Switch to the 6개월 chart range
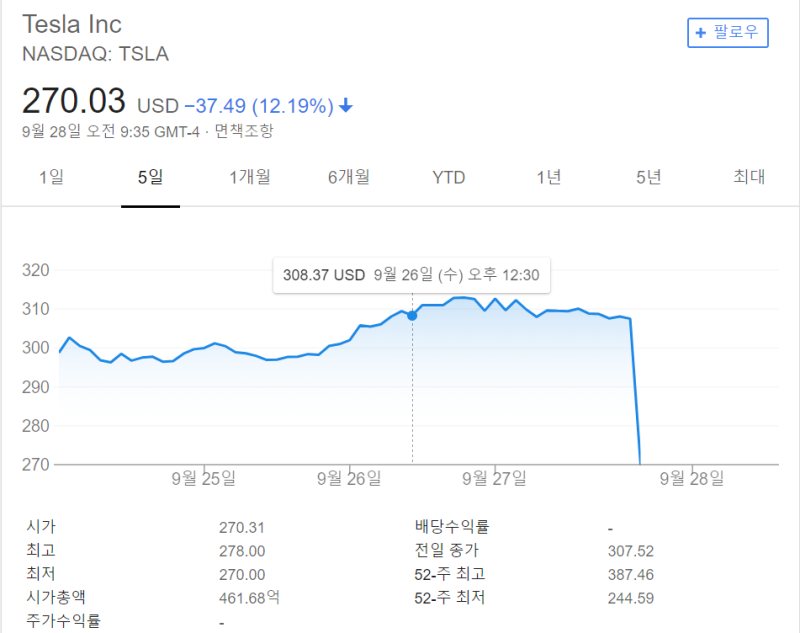Screen dimensions: 800x633 click(349, 177)
